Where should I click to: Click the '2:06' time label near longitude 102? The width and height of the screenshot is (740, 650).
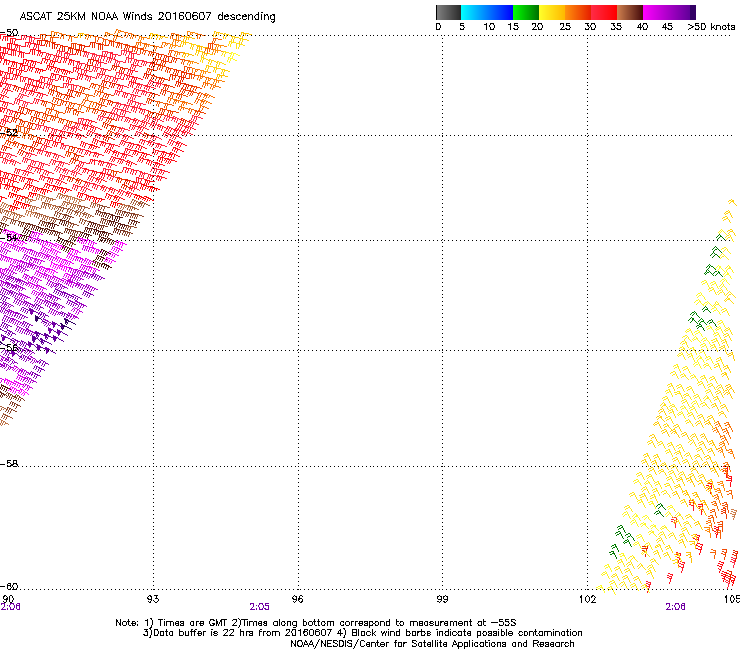675,607
